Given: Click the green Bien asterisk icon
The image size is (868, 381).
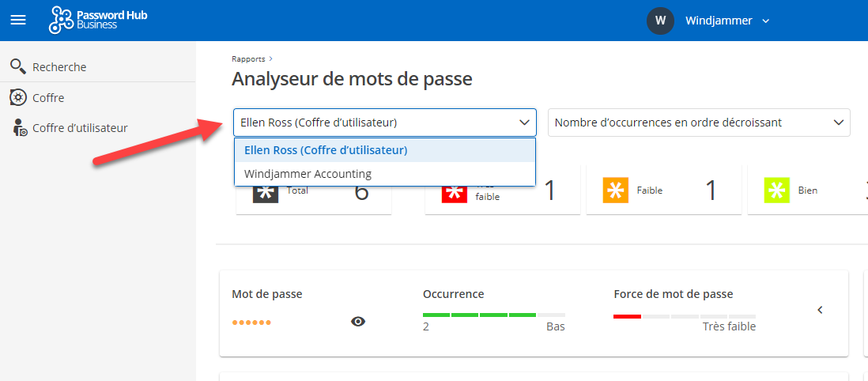Looking at the screenshot, I should [776, 190].
